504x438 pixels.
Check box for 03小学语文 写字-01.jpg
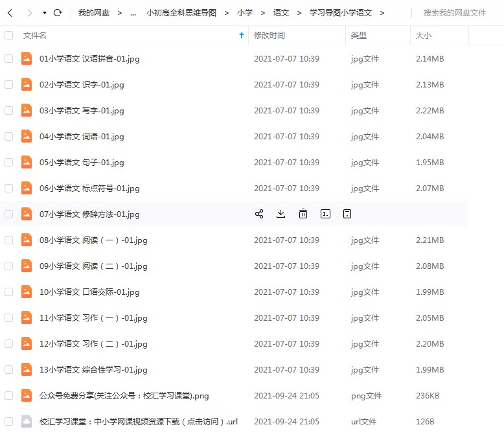[9, 110]
